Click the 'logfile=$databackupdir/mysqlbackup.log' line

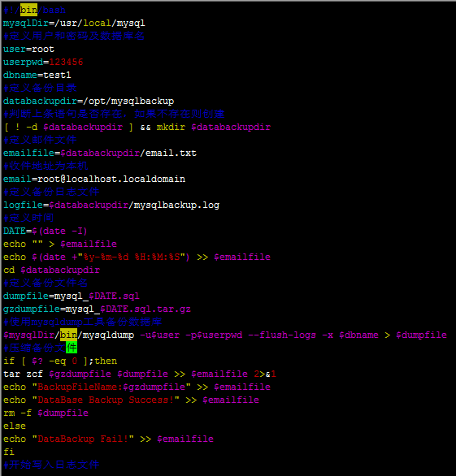[111, 206]
